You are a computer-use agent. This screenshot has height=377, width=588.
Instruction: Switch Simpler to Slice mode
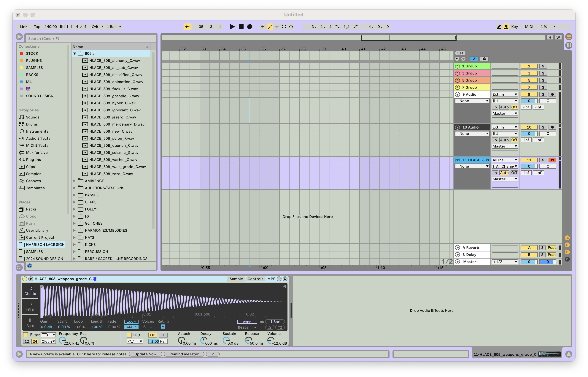(30, 323)
